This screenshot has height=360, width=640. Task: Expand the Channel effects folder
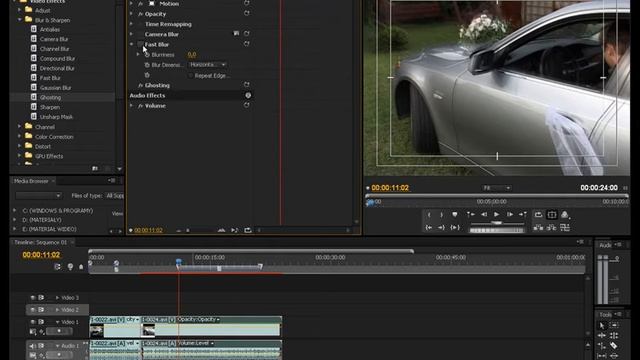(x=19, y=127)
